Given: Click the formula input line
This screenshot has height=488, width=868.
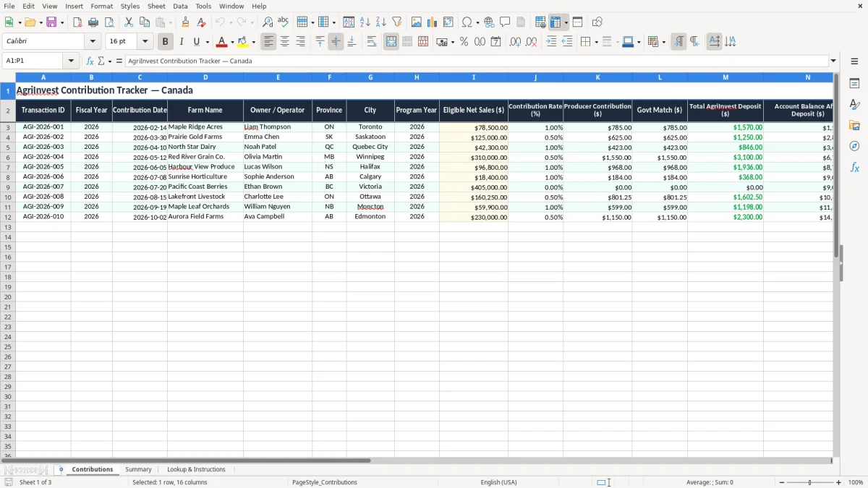Looking at the screenshot, I should [x=476, y=61].
